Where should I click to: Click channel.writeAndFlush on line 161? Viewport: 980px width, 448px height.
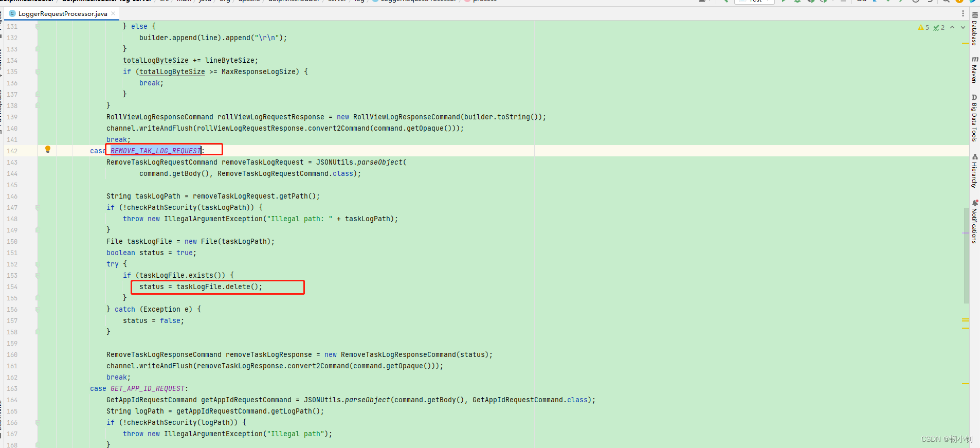pyautogui.click(x=149, y=366)
